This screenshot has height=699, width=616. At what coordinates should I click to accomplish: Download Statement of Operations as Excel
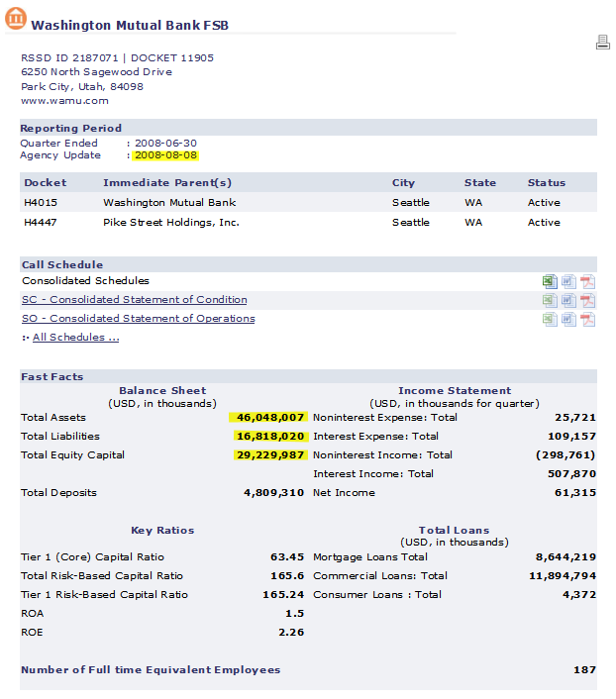(550, 319)
